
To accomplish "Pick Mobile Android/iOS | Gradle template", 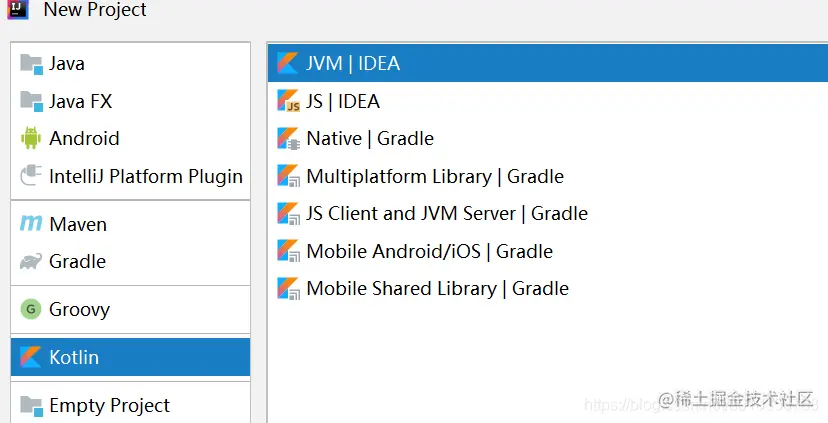I will [x=429, y=251].
